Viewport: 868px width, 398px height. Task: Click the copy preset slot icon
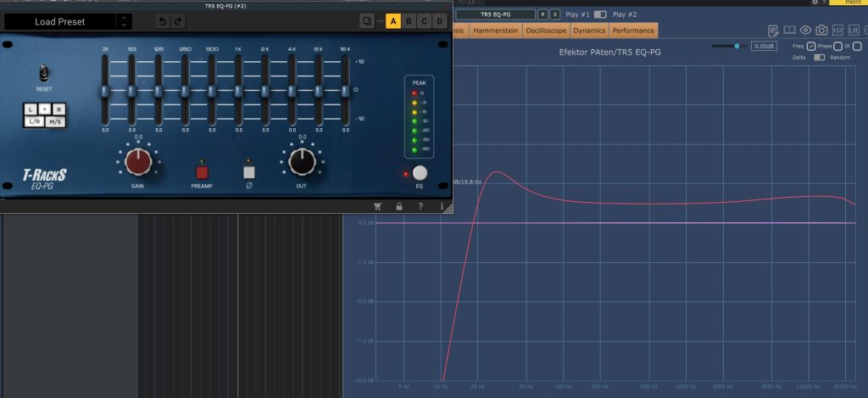366,21
